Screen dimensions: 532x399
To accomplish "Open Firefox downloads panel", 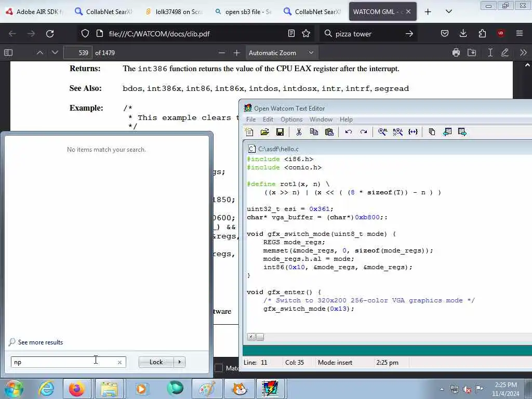I will point(463,33).
